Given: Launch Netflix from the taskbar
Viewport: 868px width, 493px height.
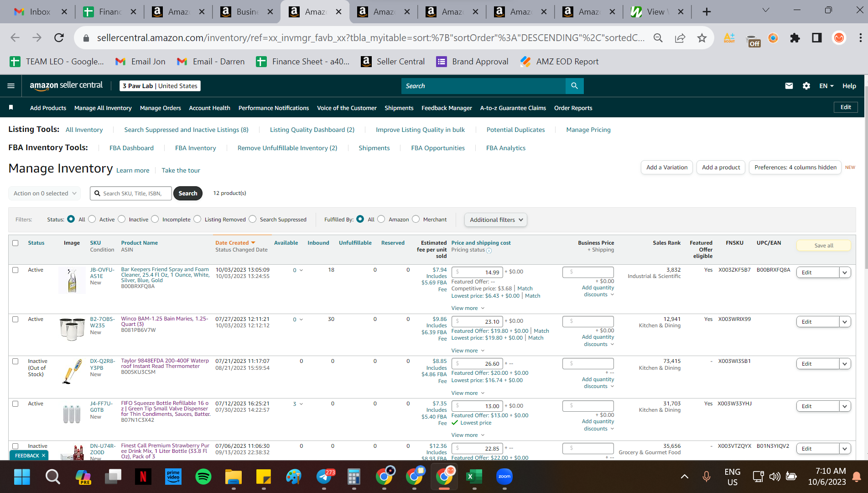Looking at the screenshot, I should 143,477.
